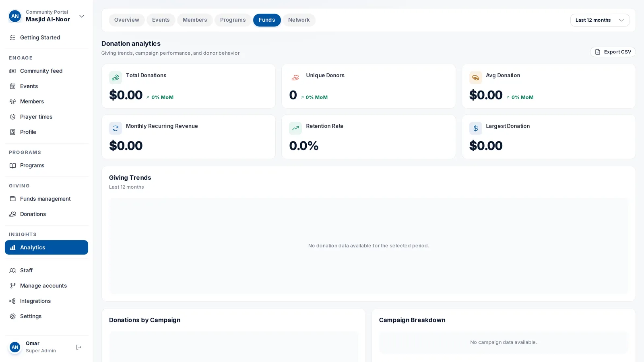
Task: Click the Analytics bar chart icon
Action: pyautogui.click(x=12, y=247)
